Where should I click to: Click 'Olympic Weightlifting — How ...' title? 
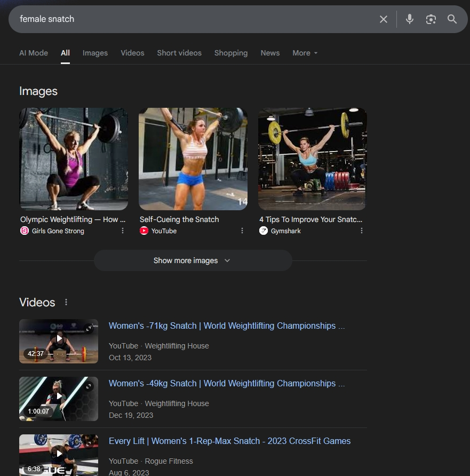click(73, 219)
